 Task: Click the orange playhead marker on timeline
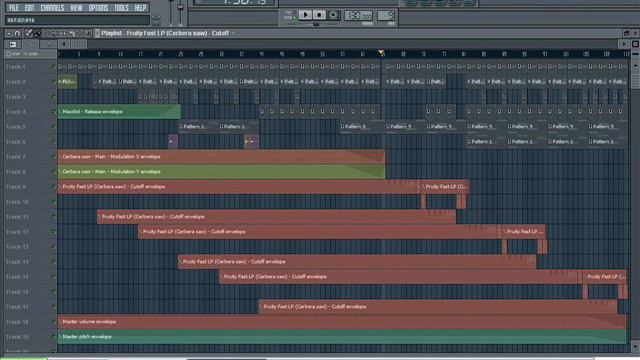click(381, 53)
